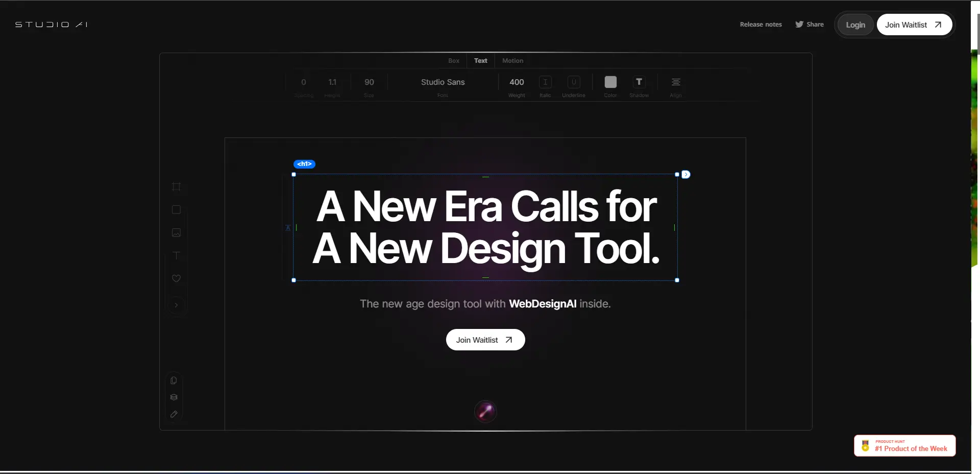Viewport: 980px width, 474px height.
Task: Switch to the Motion tab
Action: click(512, 61)
